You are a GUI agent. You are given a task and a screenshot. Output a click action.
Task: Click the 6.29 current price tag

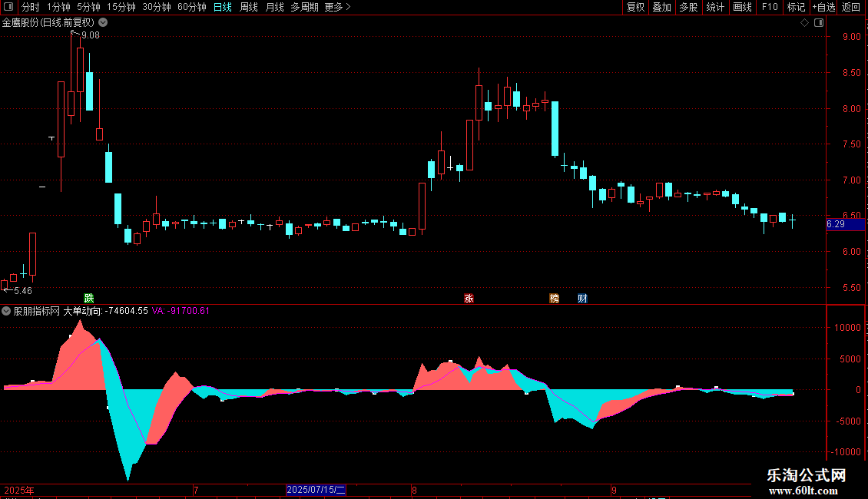click(x=844, y=224)
